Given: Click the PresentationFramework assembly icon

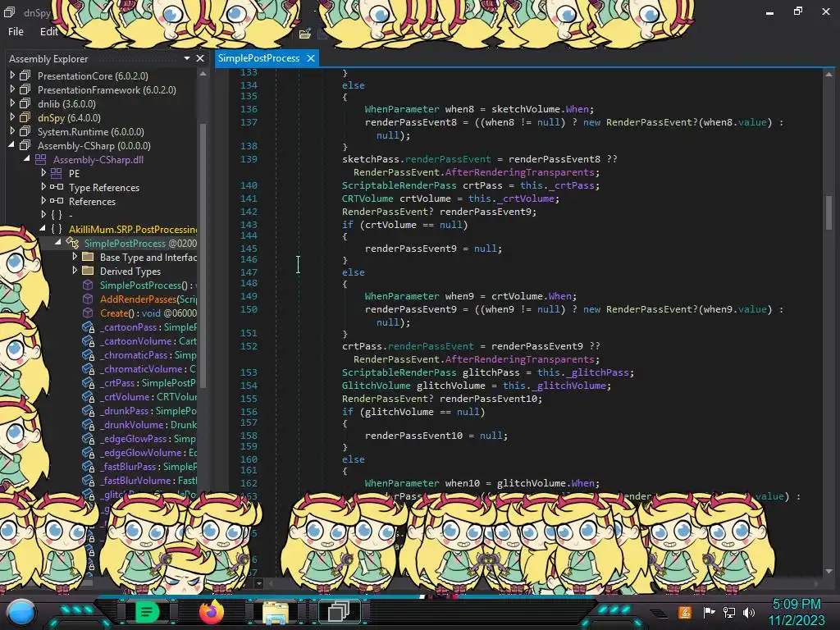Looking at the screenshot, I should tap(25, 90).
